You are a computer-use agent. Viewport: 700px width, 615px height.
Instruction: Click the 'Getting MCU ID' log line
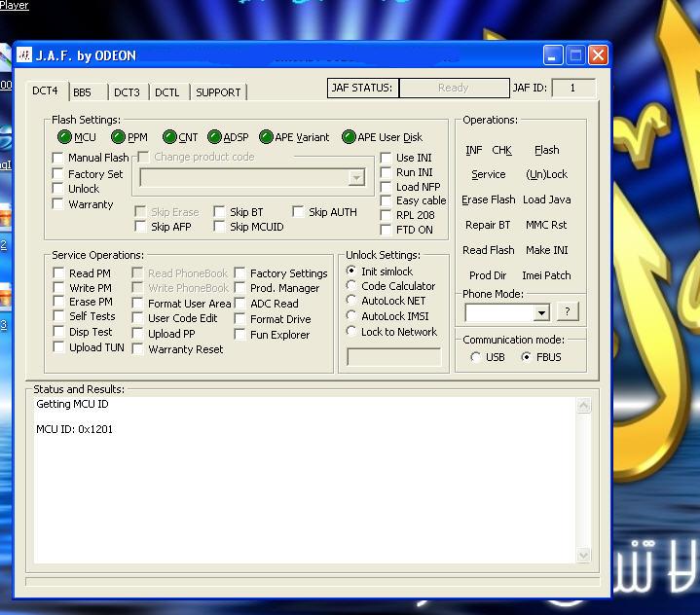pos(72,404)
